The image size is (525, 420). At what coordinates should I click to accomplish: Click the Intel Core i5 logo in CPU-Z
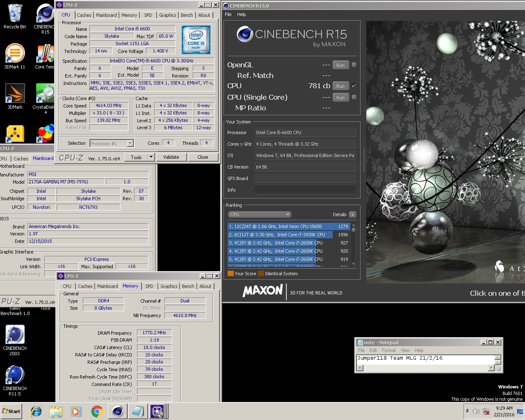196,40
